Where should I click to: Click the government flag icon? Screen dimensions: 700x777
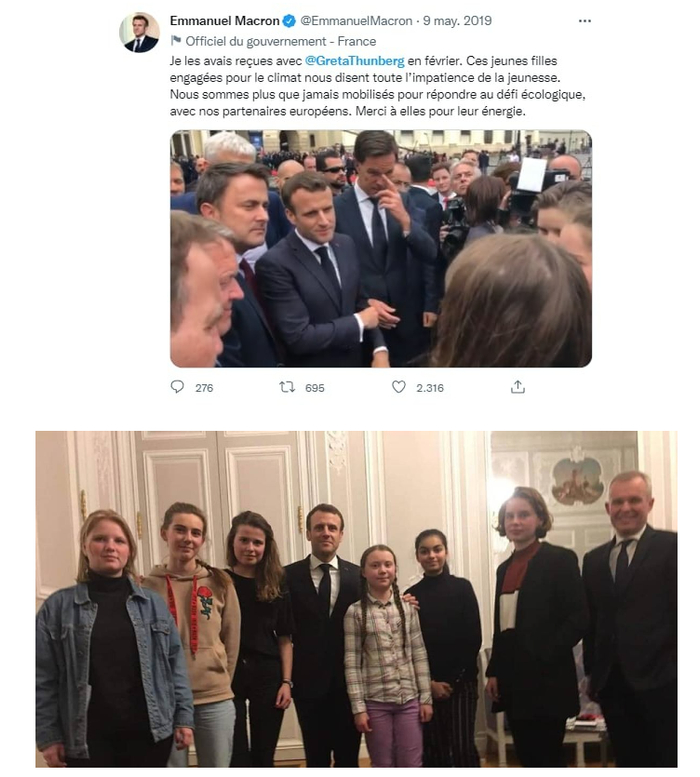177,42
